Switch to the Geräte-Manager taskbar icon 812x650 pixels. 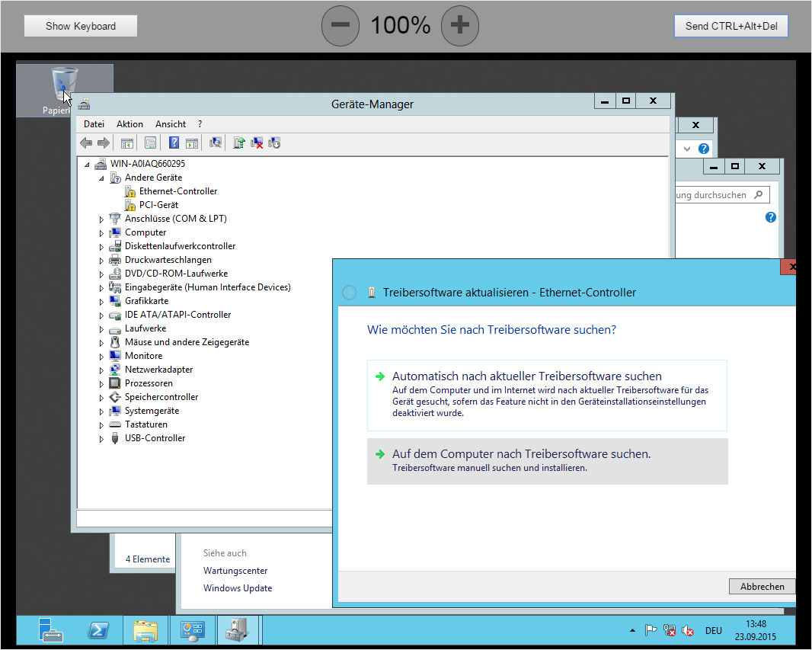238,630
